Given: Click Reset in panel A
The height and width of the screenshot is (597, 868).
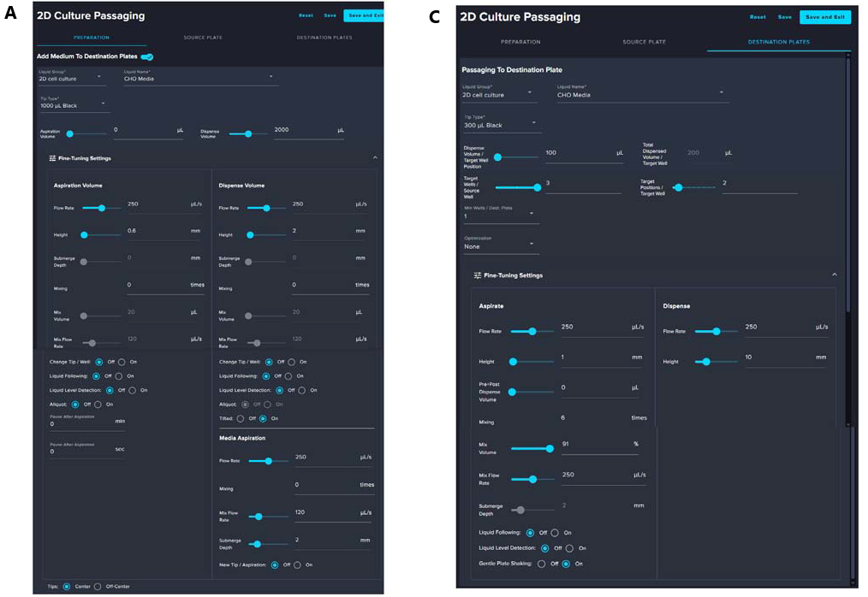Looking at the screenshot, I should point(306,15).
